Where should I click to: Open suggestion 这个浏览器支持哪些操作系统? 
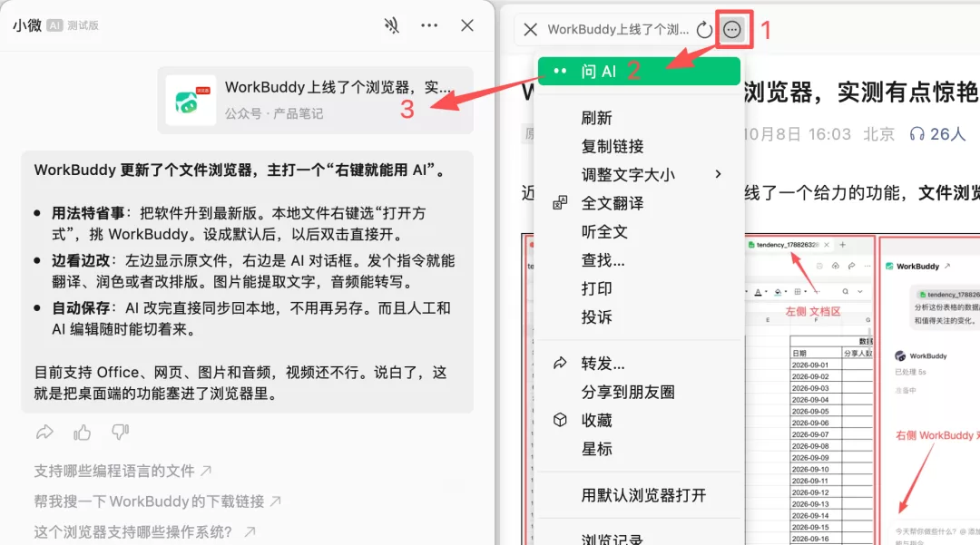click(x=144, y=532)
